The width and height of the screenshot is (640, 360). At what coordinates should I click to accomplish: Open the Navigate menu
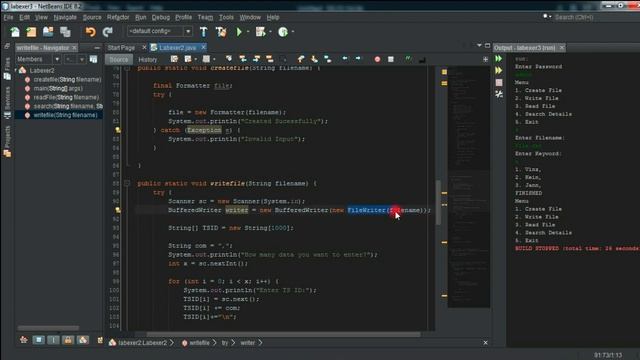tap(65, 17)
